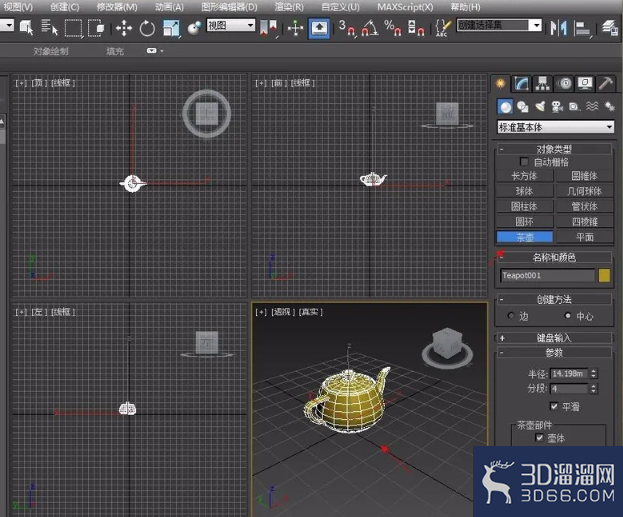Viewport: 623px width, 517px height.
Task: Open the ribbon minimize dropdown next to 填充
Action: [155, 51]
